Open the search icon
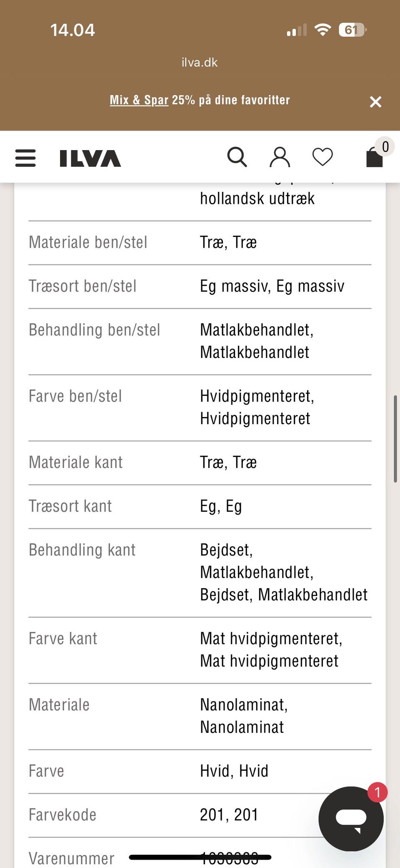 pos(237,157)
